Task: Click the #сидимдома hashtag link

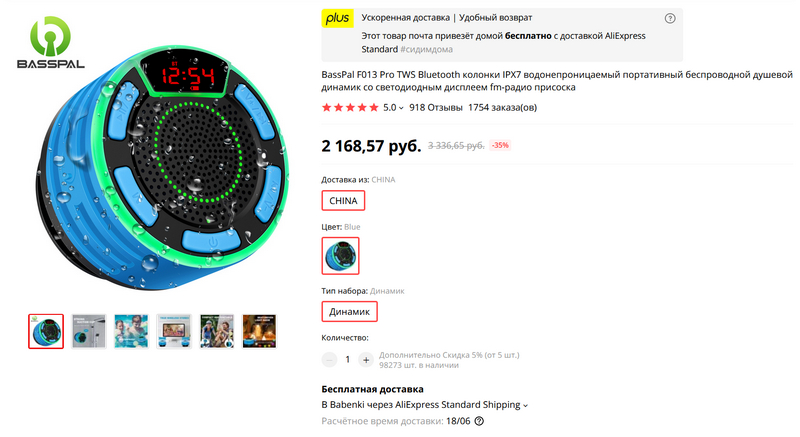Action: click(426, 49)
